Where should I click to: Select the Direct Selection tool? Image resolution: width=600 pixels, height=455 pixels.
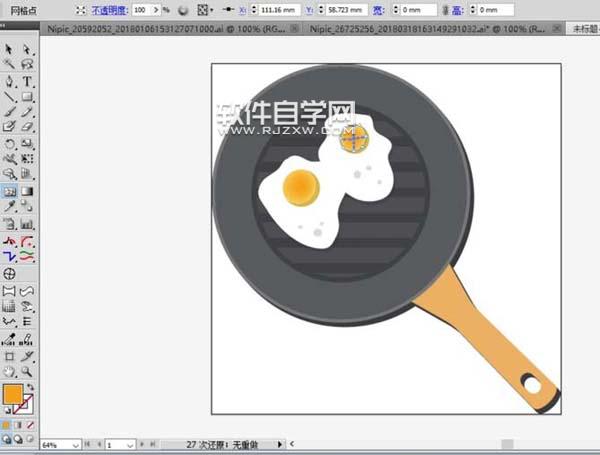pyautogui.click(x=27, y=49)
